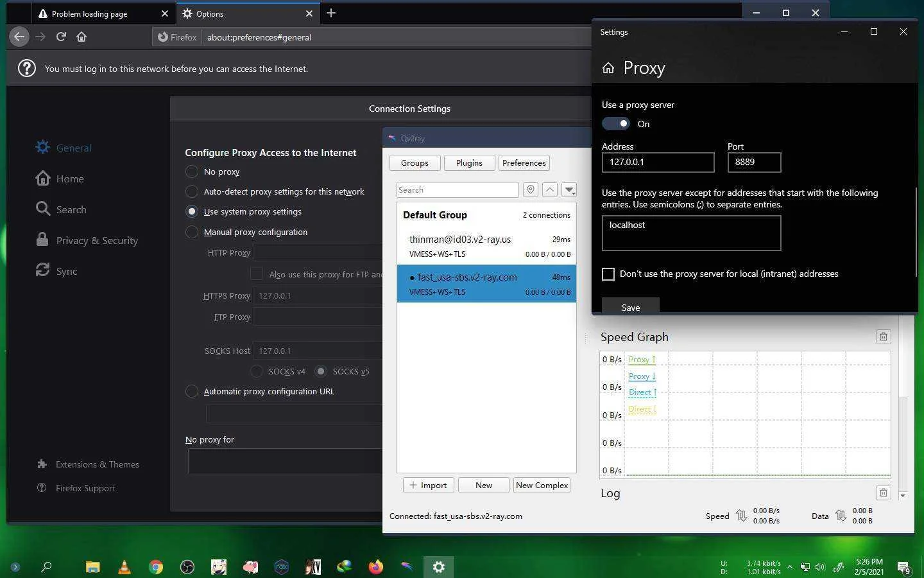
Task: Open Google Chrome from the taskbar
Action: point(156,567)
